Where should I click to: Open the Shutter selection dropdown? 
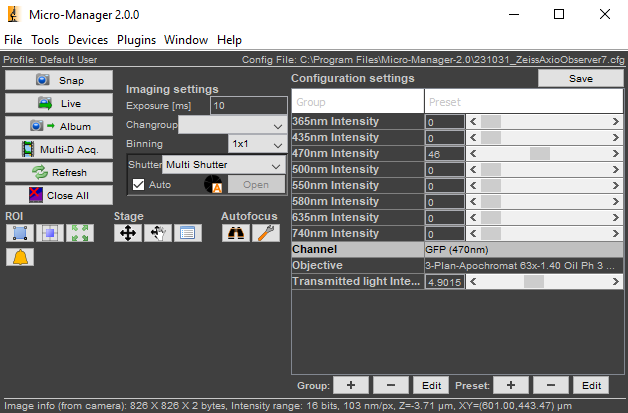pyautogui.click(x=224, y=165)
